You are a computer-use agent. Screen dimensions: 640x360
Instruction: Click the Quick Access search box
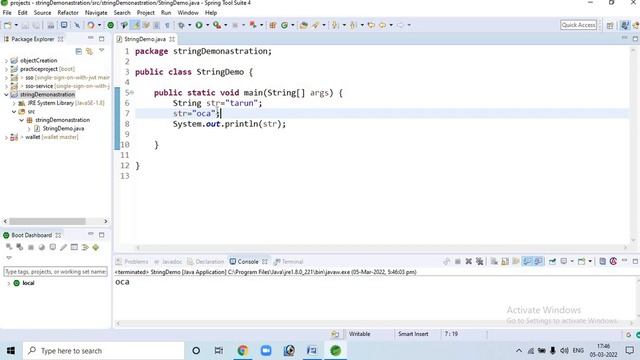(578, 25)
